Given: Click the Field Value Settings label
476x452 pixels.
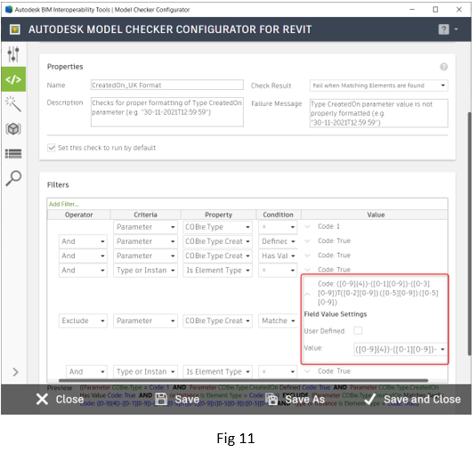Looking at the screenshot, I should pos(335,314).
